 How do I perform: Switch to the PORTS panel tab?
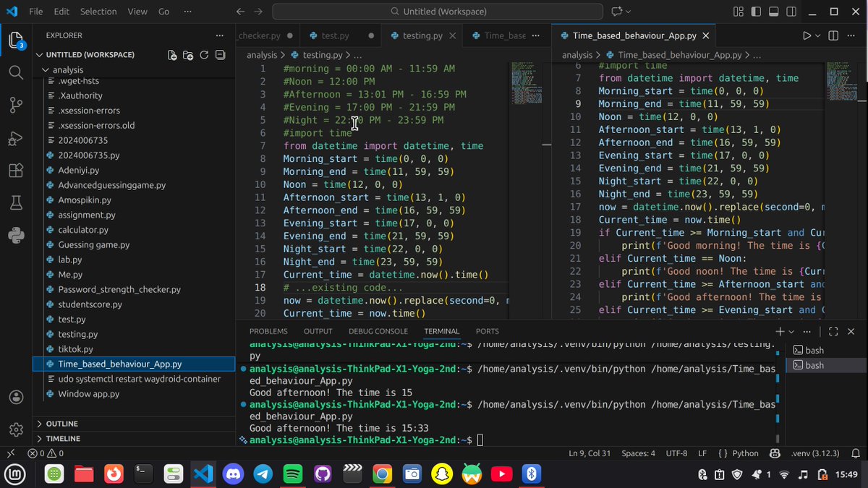487,331
